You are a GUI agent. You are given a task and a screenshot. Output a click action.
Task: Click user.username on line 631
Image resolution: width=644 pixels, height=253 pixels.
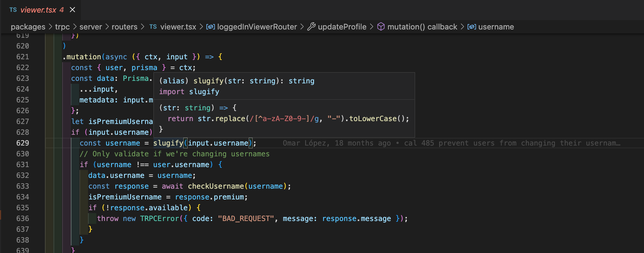[181, 165]
